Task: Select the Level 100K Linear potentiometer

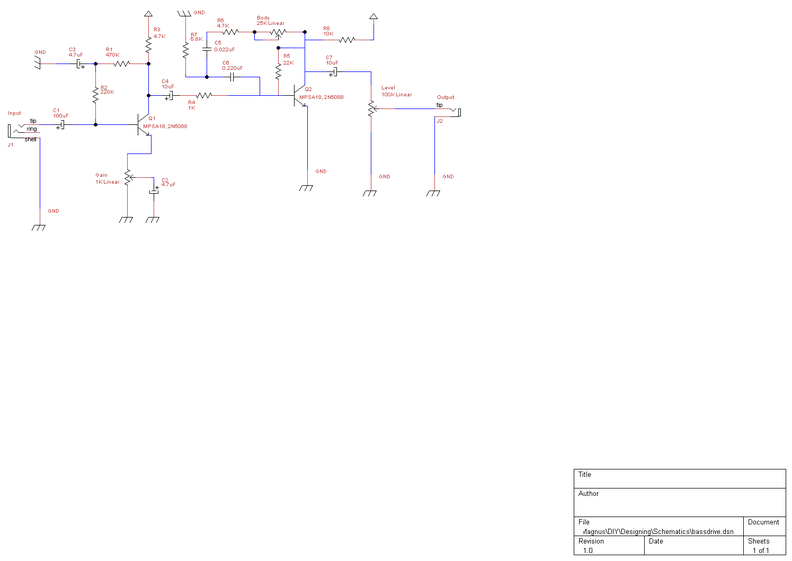Action: [373, 109]
